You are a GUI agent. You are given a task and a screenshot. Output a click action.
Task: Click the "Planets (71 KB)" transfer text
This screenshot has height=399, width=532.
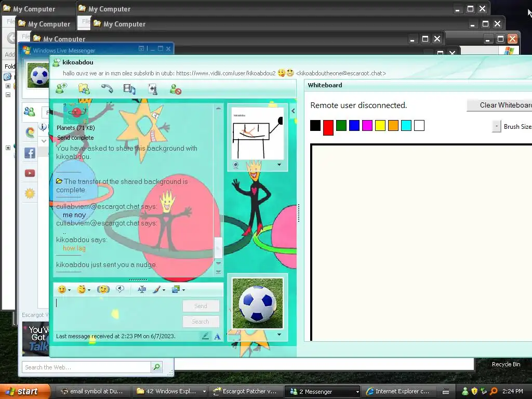click(76, 128)
